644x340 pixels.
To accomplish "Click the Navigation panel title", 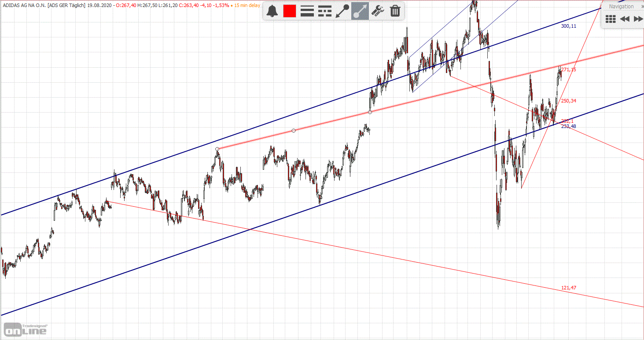I will click(621, 7).
